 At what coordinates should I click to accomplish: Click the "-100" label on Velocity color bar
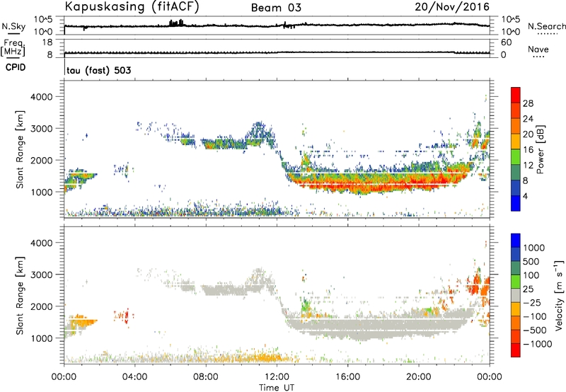tap(535, 316)
